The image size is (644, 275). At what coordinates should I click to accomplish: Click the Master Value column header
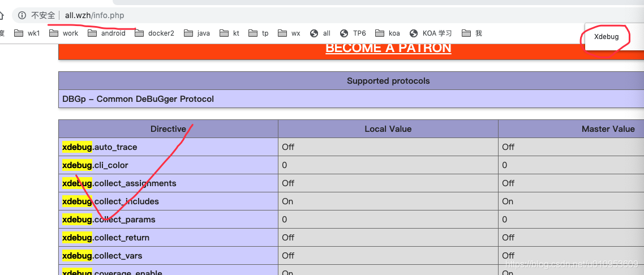pos(608,129)
